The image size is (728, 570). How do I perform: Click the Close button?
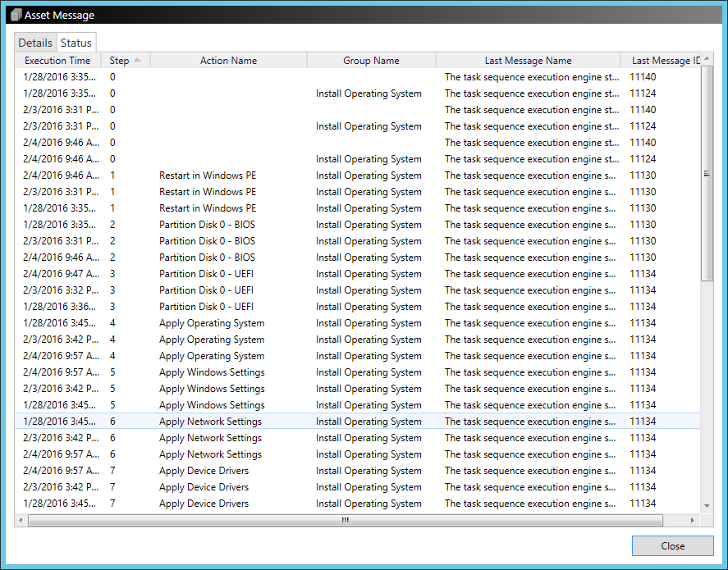pos(672,545)
